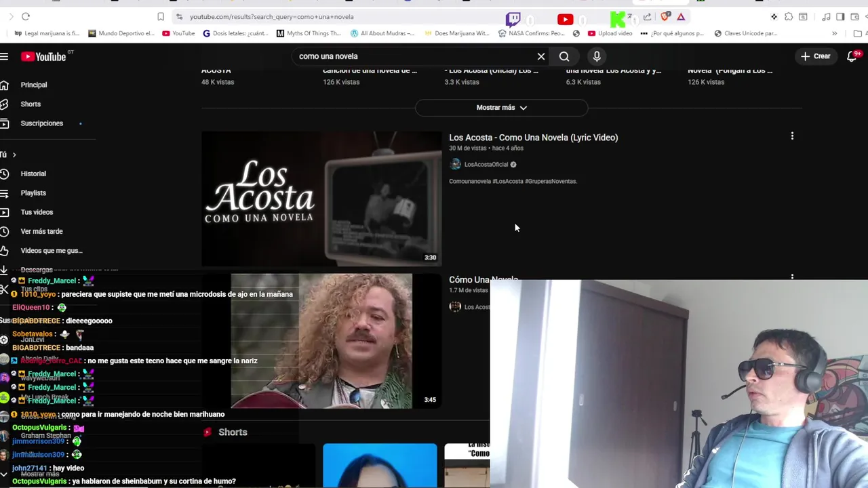The image size is (868, 488).
Task: Open site settings icon left of the URL
Action: 179,16
